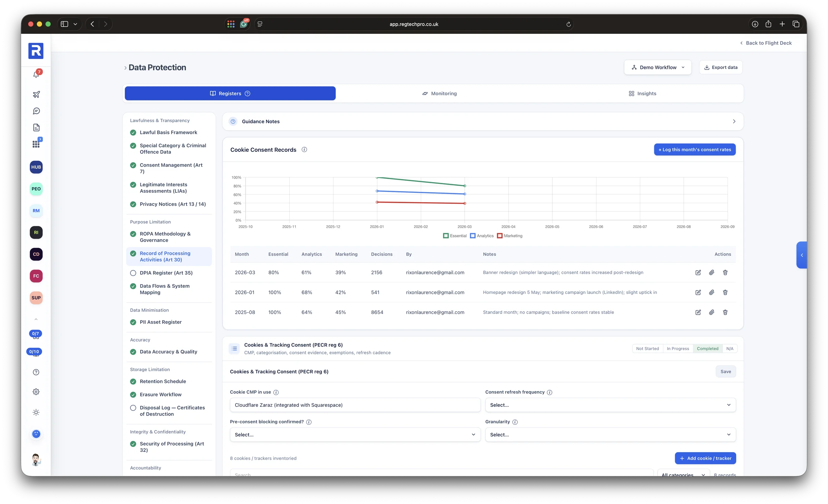Image resolution: width=828 pixels, height=504 pixels.
Task: Open the settings gear in sidebar
Action: pyautogui.click(x=36, y=392)
